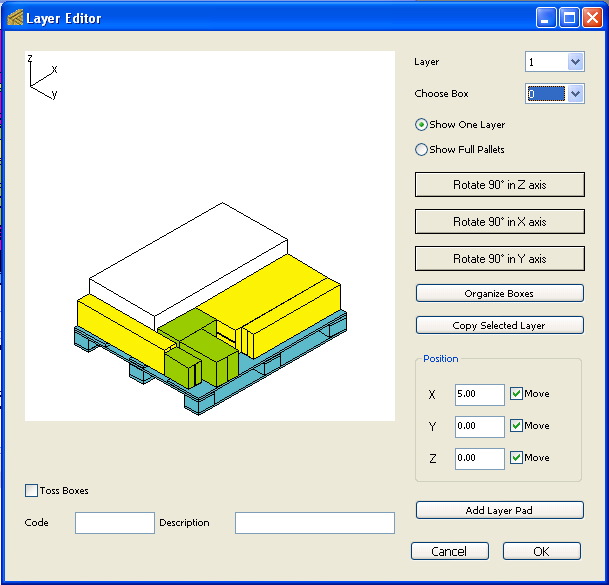Image resolution: width=609 pixels, height=585 pixels.
Task: Click the X position input field
Action: [480, 395]
